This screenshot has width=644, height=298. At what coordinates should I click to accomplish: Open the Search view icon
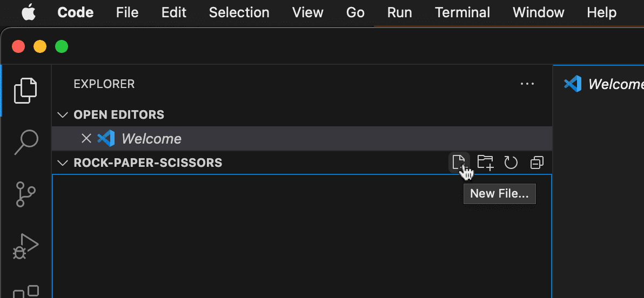[25, 142]
